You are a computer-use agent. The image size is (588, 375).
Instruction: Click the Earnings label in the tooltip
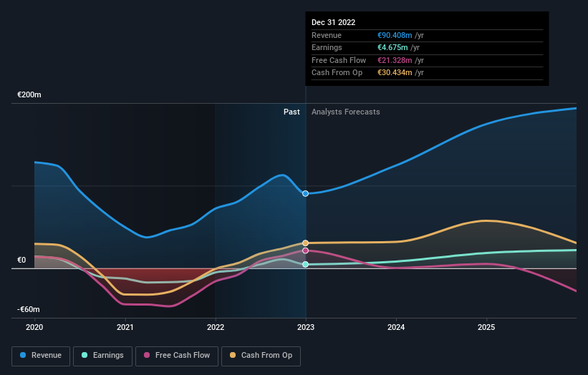[327, 47]
